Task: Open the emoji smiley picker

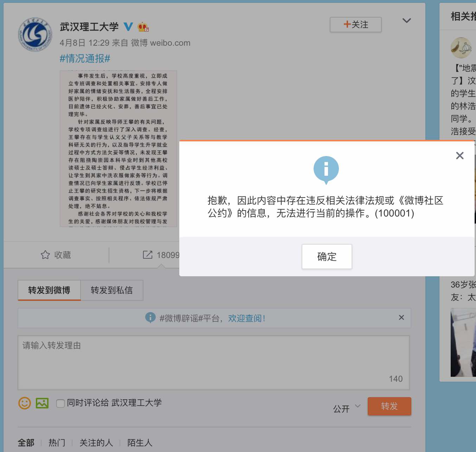Action: coord(25,403)
